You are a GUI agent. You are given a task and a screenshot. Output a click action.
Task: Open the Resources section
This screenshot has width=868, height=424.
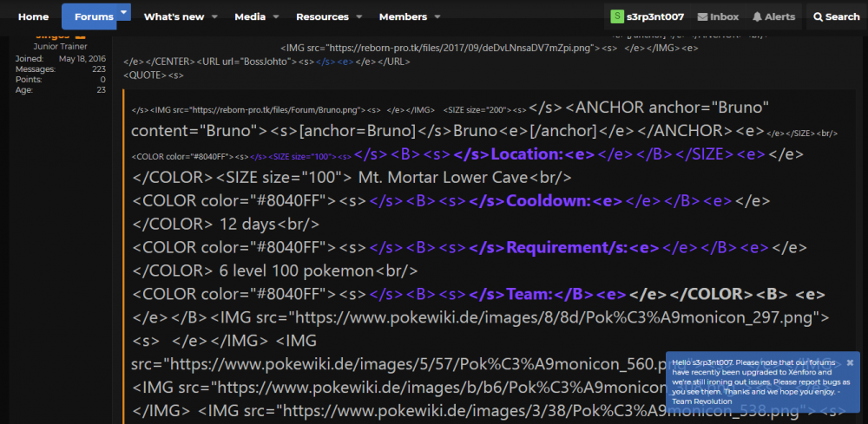pos(322,16)
